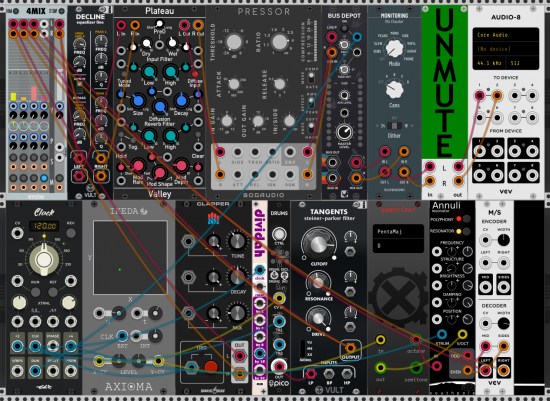
Task: Click the Size knob on Plateau reverb
Action: 138,101
